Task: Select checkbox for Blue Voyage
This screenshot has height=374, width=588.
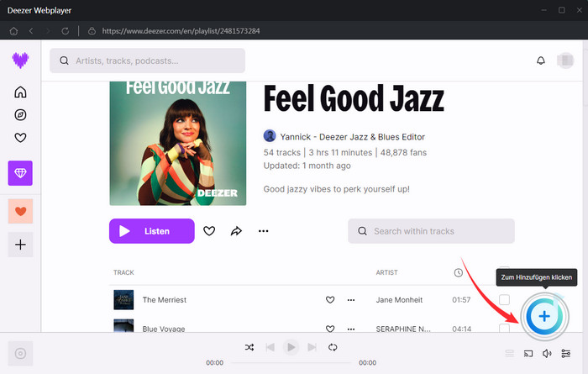Action: click(504, 329)
